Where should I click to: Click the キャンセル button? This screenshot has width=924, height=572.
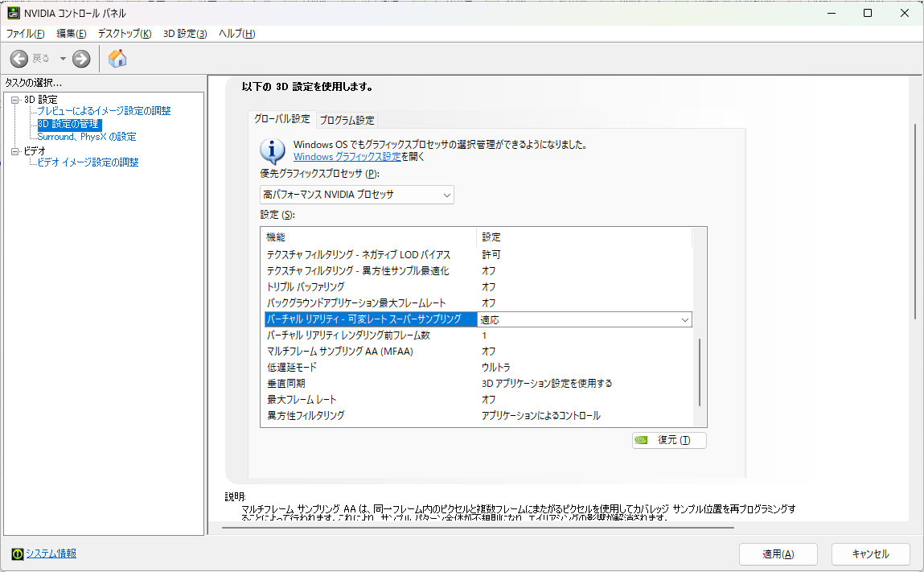point(870,554)
